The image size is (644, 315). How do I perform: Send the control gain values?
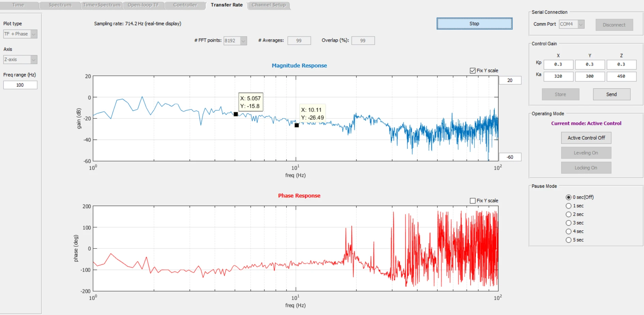pos(611,95)
